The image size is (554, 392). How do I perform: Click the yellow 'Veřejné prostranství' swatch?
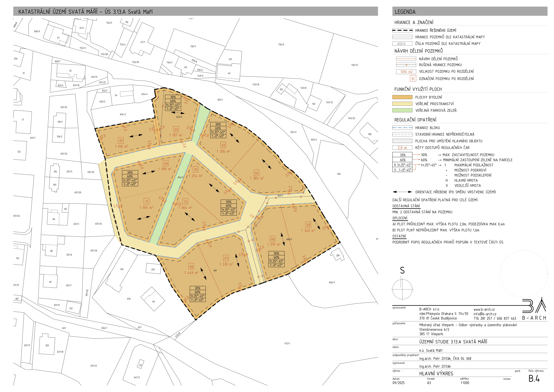[x=402, y=104]
